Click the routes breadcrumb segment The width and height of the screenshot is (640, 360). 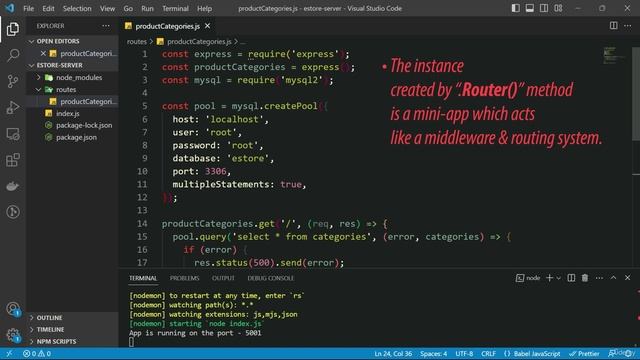[x=136, y=42]
